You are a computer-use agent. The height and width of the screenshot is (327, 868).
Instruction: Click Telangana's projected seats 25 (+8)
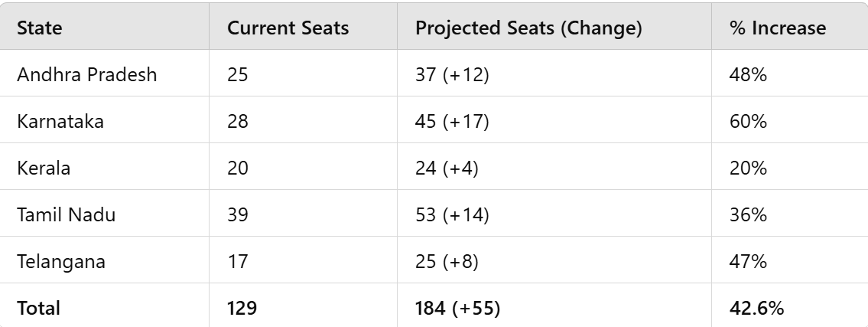click(x=447, y=262)
